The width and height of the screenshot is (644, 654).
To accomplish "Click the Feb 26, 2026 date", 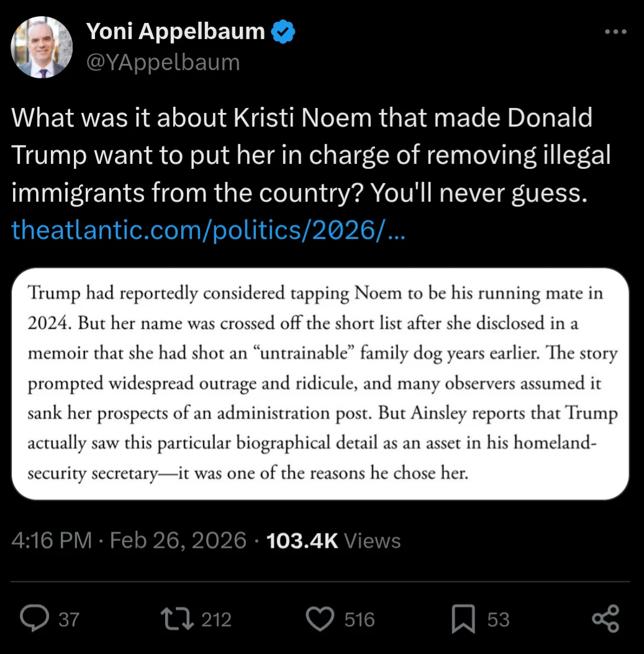I will (x=178, y=540).
